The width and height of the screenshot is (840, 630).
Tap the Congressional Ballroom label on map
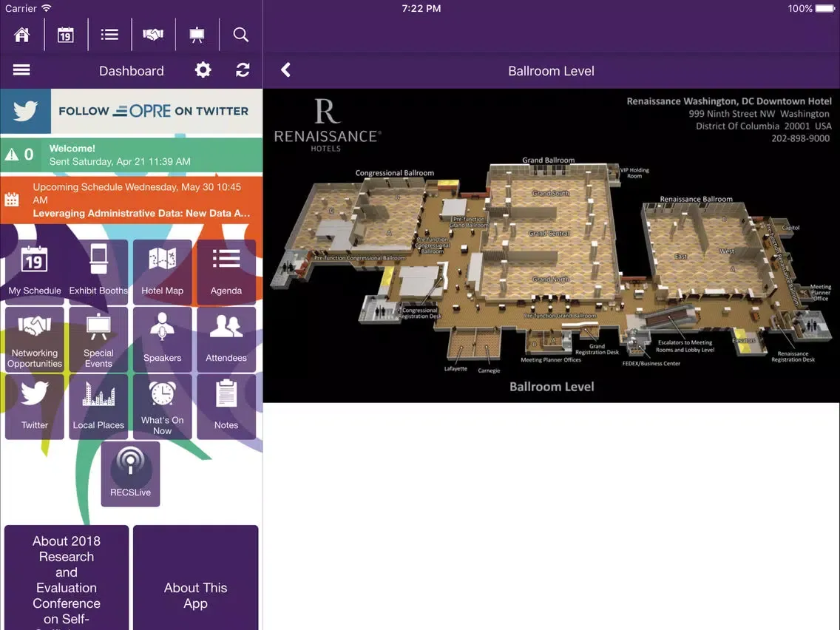[x=395, y=173]
